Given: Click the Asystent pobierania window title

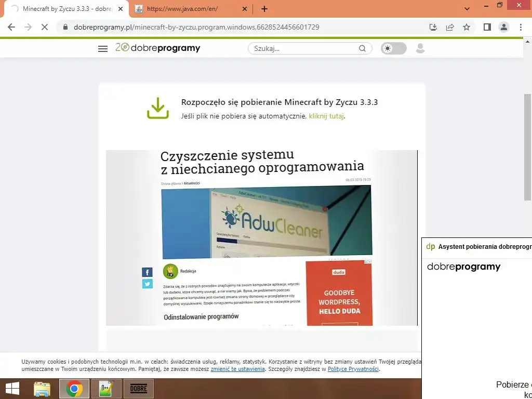Looking at the screenshot, I should pos(485,247).
